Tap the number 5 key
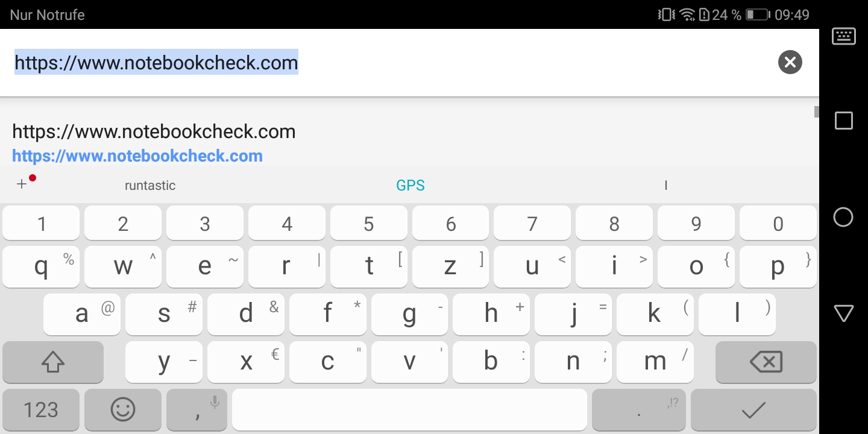 (x=368, y=223)
